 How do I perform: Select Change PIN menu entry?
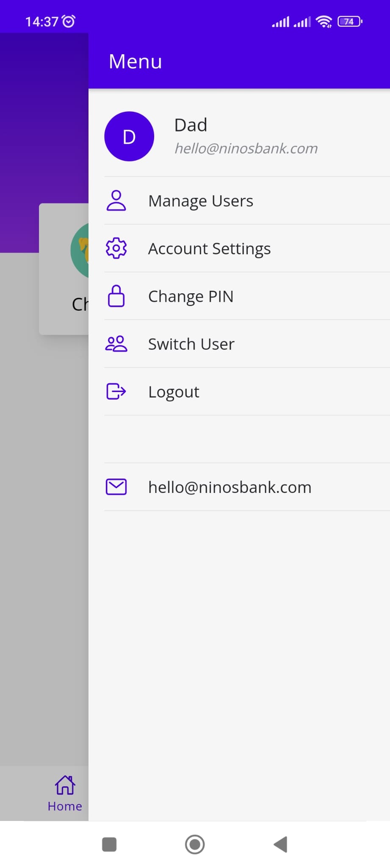247,296
